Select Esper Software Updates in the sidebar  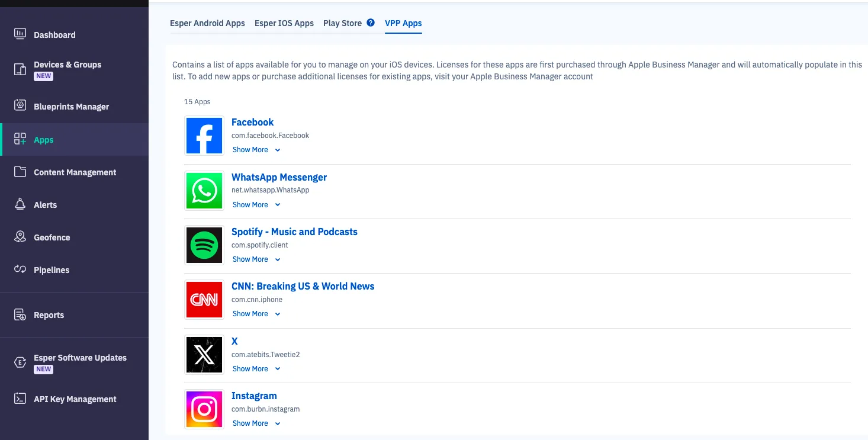tap(20, 362)
